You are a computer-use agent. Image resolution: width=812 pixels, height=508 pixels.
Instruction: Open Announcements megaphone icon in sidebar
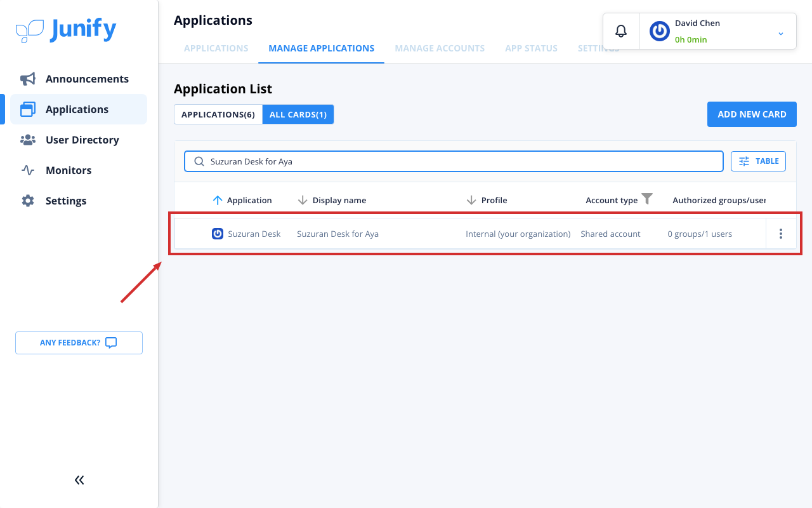[28, 79]
